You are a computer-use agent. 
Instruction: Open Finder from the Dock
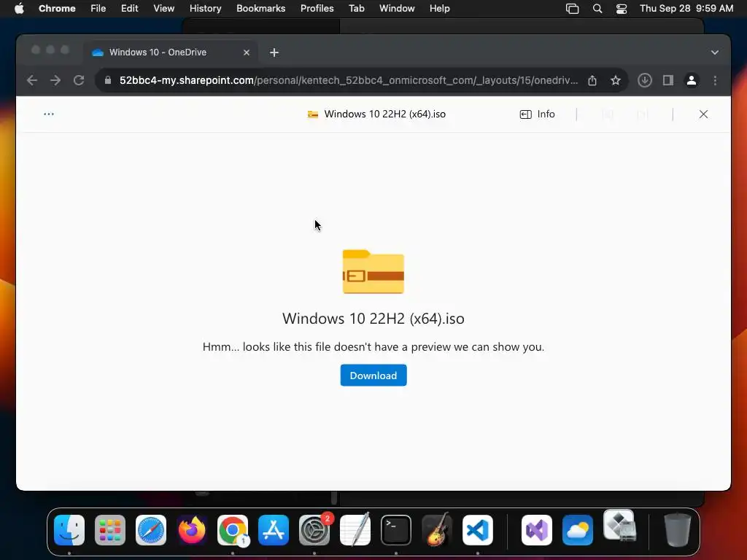coord(69,530)
